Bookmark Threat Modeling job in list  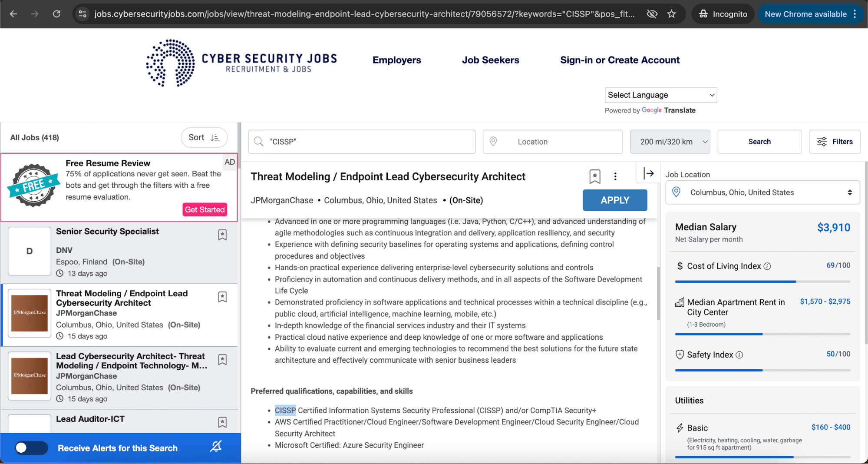click(222, 297)
